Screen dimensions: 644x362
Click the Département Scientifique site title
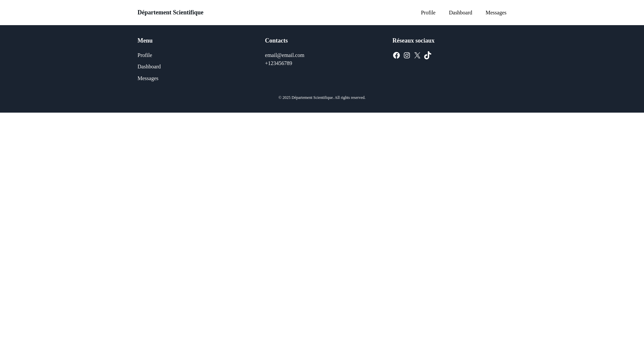tap(170, 12)
